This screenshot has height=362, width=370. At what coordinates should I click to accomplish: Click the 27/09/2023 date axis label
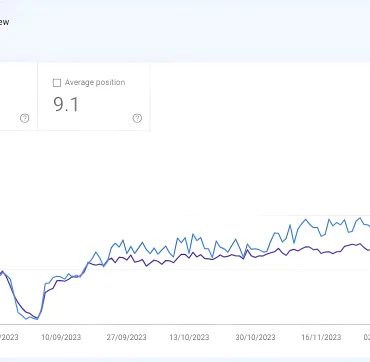pyautogui.click(x=127, y=337)
